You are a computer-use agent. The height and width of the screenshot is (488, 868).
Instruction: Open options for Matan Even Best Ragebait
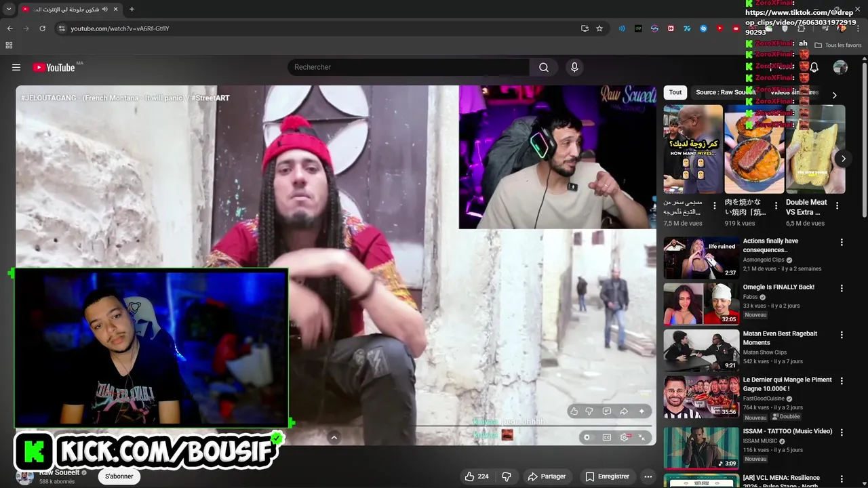click(x=842, y=335)
